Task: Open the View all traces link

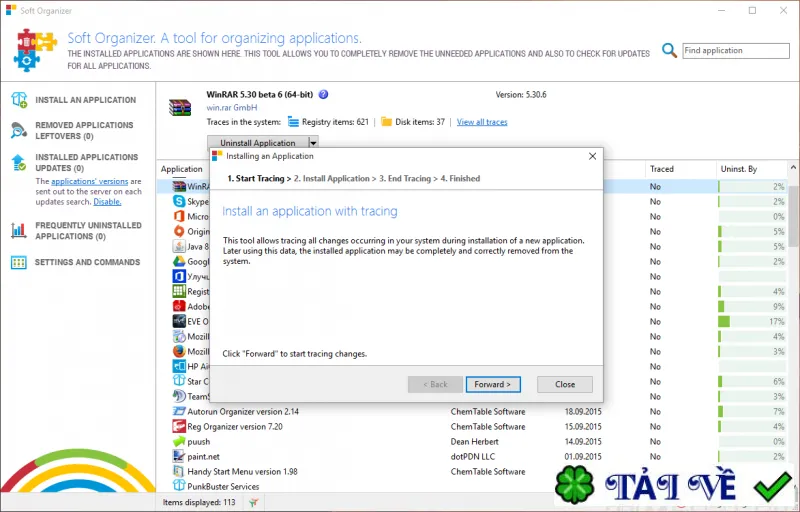Action: [482, 122]
